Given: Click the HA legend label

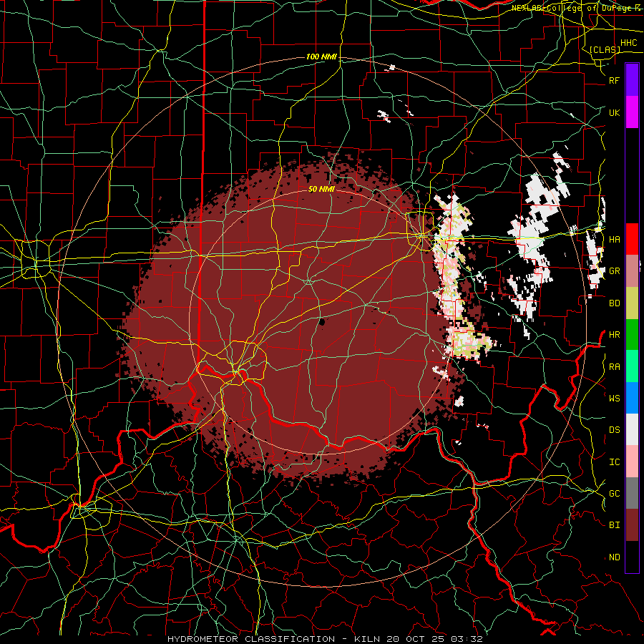Looking at the screenshot, I should pyautogui.click(x=614, y=239).
